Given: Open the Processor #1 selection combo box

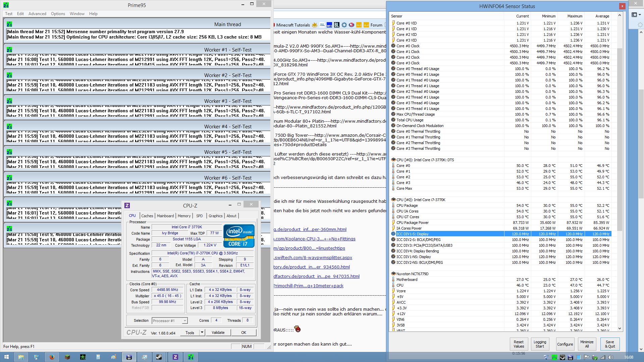Looking at the screenshot, I should tap(169, 321).
